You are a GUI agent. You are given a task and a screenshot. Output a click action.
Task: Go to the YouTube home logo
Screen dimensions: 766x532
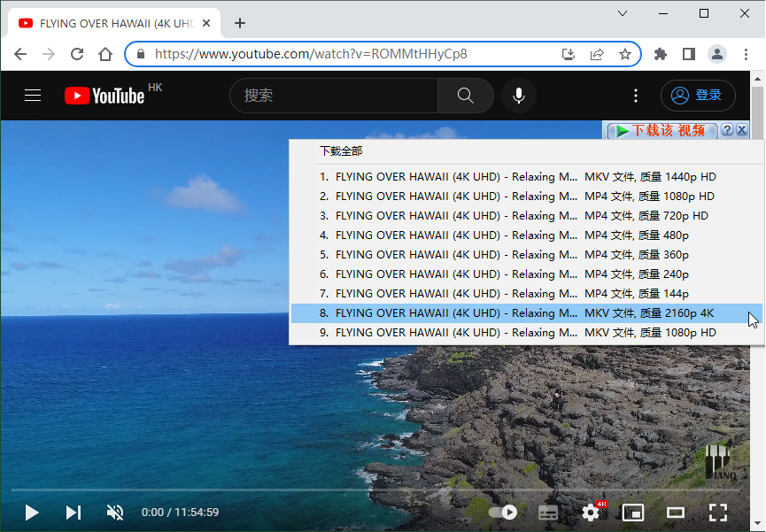coord(104,96)
